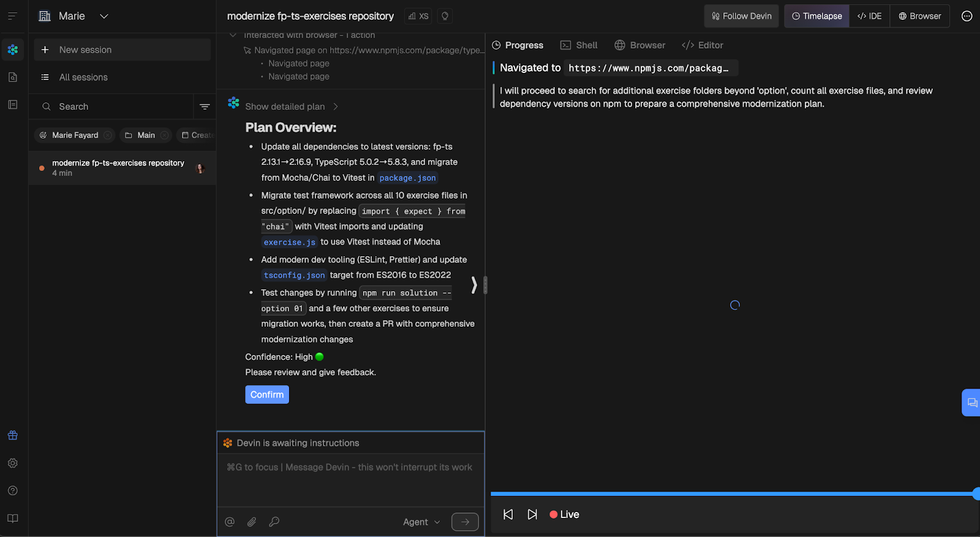Click session owner avatar in session row
The image size is (980, 537).
200,168
